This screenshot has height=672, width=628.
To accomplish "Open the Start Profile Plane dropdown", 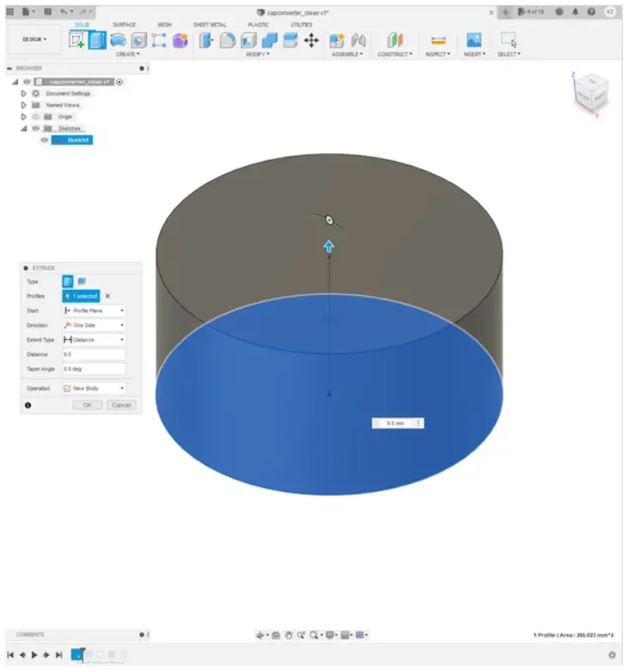I will [94, 311].
